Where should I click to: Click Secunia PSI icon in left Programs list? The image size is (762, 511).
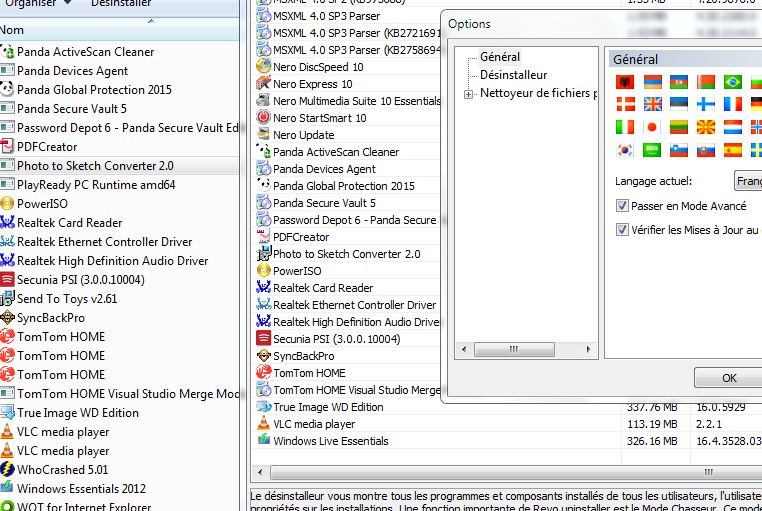click(7, 280)
